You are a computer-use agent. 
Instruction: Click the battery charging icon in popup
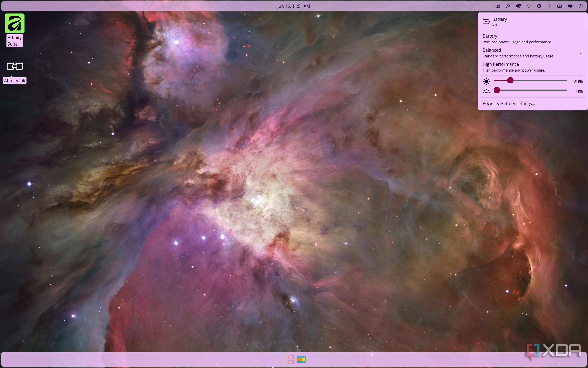tap(486, 22)
